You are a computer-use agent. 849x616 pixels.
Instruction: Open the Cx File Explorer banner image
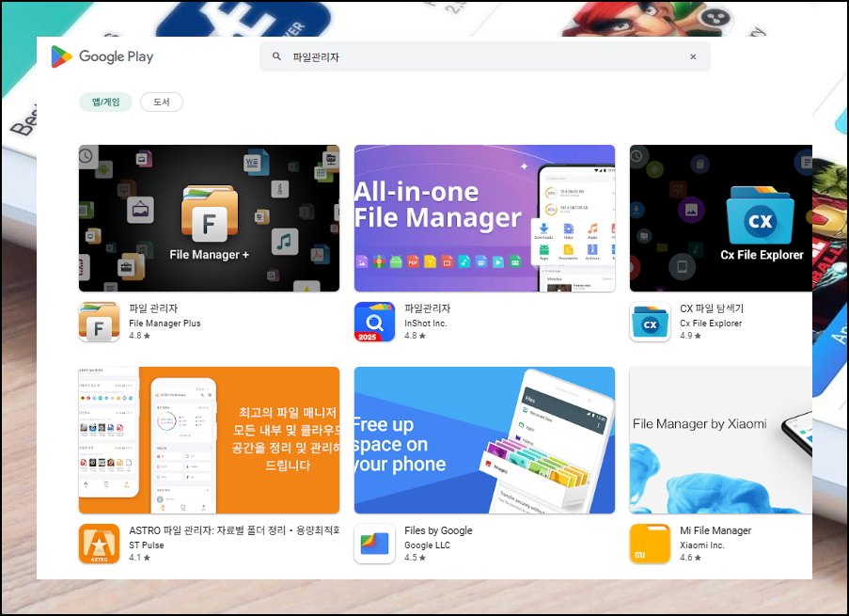tap(721, 218)
